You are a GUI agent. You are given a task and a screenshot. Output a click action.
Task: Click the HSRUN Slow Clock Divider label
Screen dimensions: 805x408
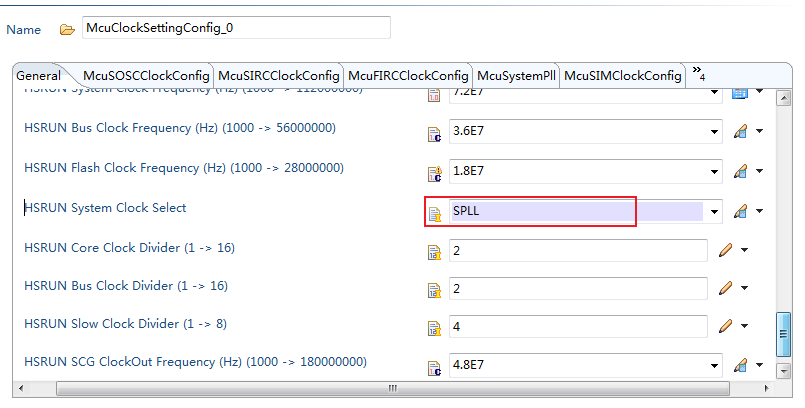point(125,324)
